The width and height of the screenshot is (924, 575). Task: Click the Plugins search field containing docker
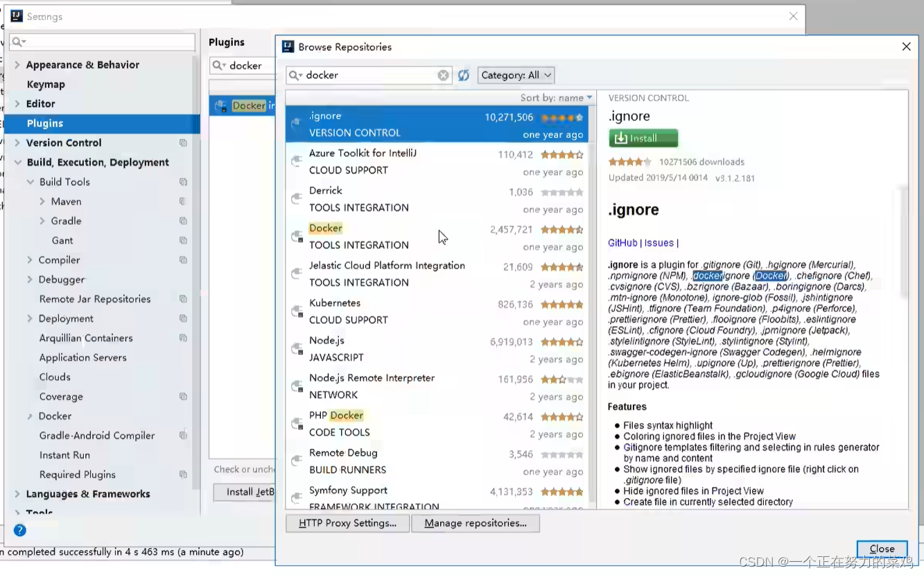pos(243,65)
